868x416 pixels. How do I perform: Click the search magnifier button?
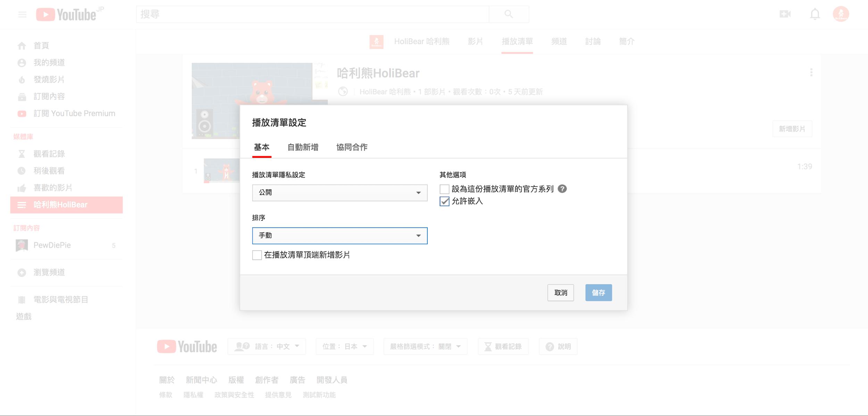point(509,14)
